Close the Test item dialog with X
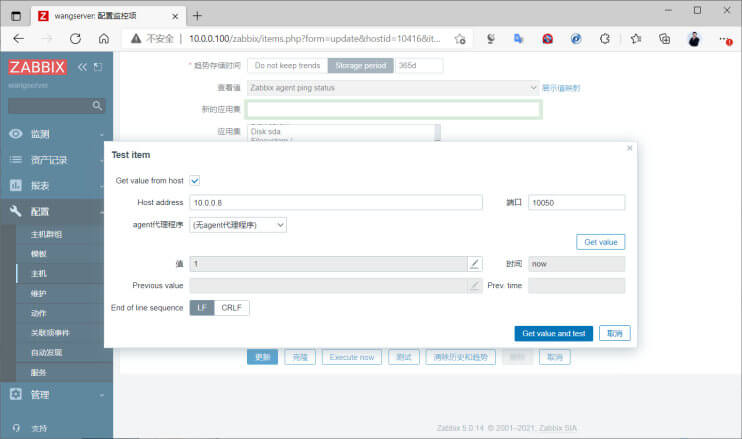 [x=629, y=148]
